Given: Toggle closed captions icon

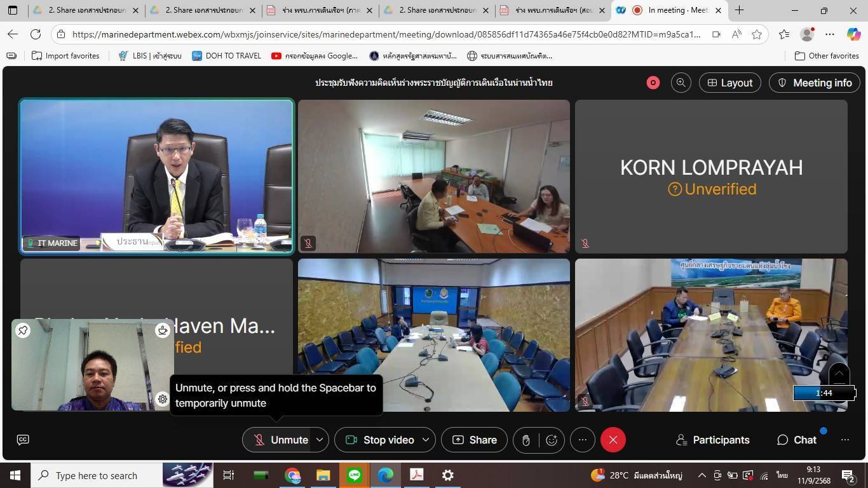Looking at the screenshot, I should 23,440.
